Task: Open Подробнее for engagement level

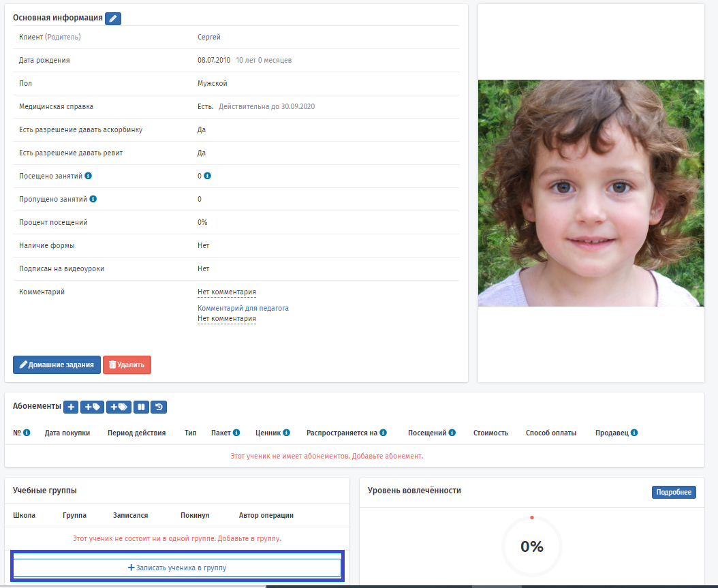Action: tap(674, 493)
